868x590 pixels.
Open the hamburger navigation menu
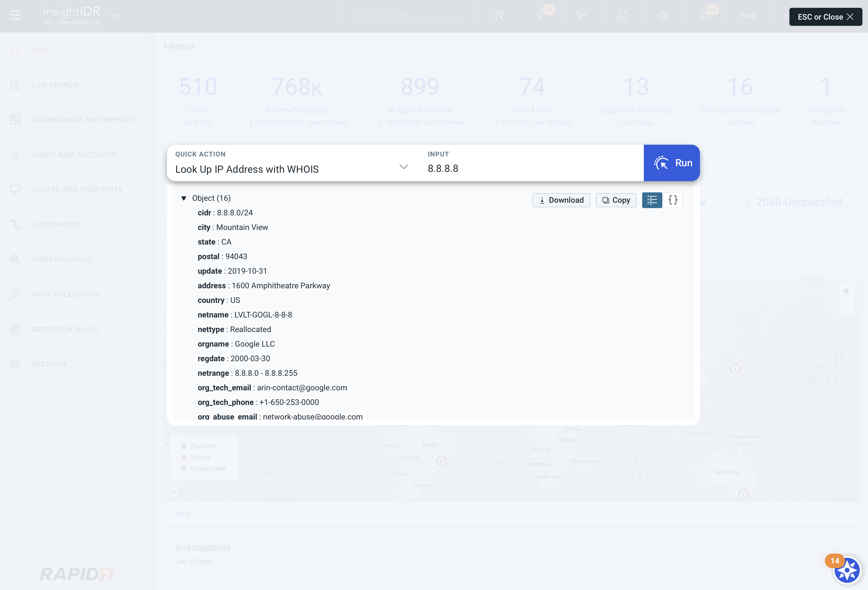tap(15, 15)
